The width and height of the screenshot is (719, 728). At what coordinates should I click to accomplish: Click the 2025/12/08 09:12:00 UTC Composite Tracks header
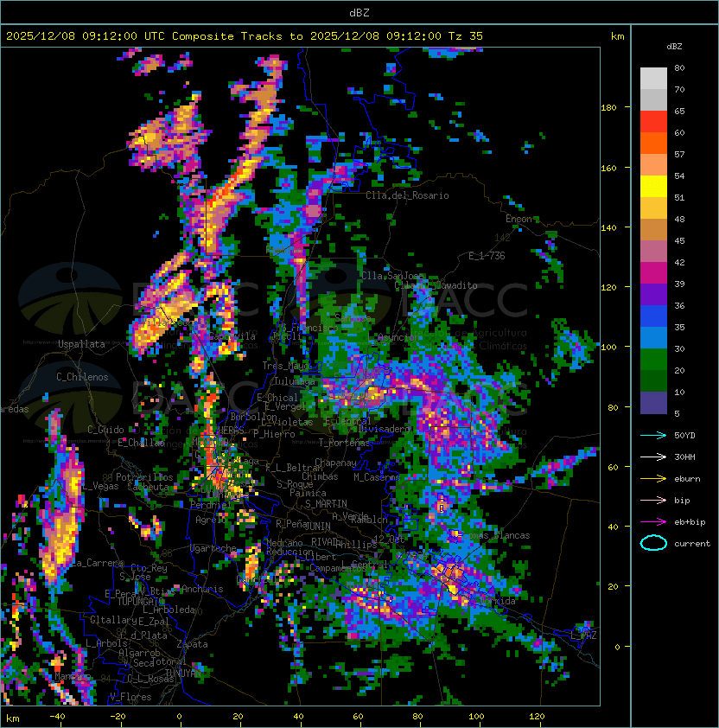245,36
